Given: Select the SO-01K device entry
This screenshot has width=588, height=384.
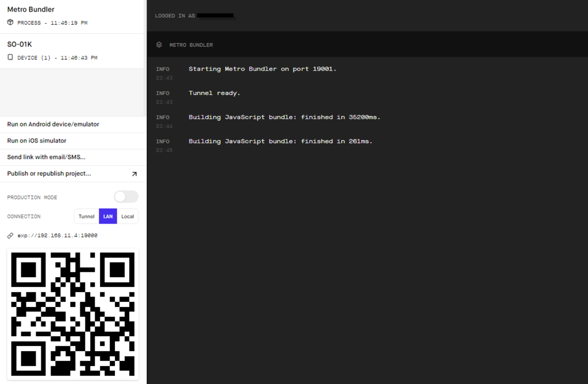Looking at the screenshot, I should click(72, 51).
